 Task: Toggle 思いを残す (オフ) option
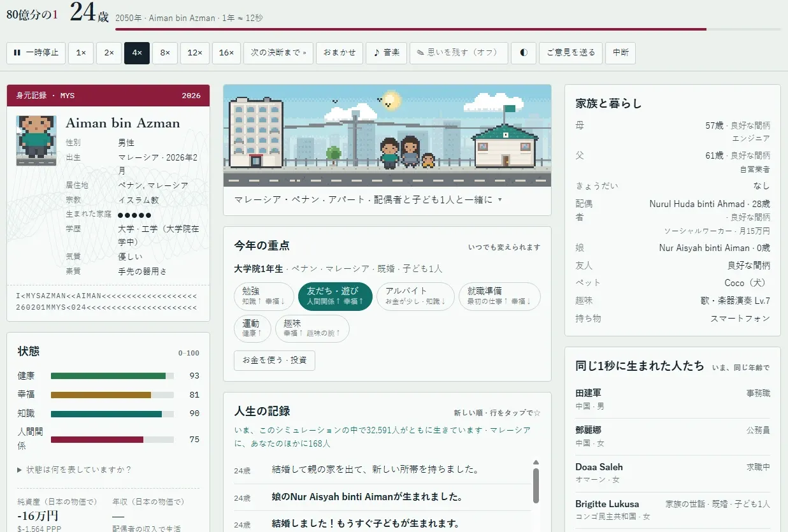459,53
